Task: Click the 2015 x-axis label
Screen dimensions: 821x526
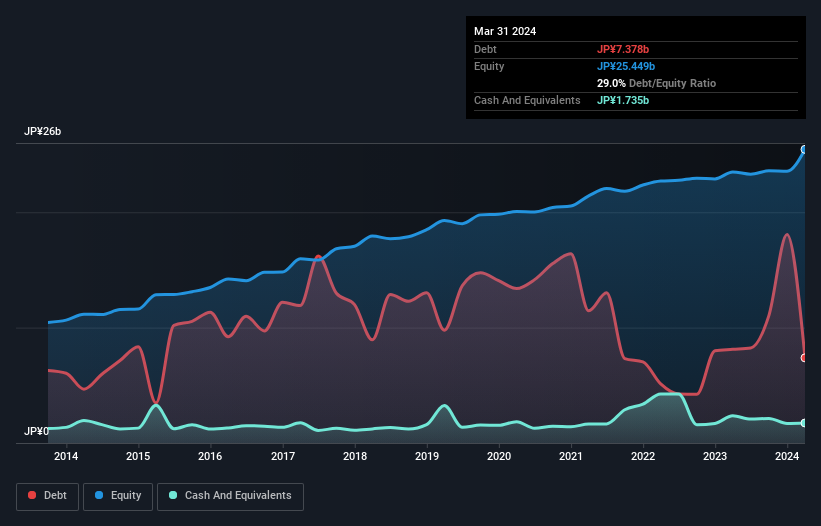Action: coord(138,456)
